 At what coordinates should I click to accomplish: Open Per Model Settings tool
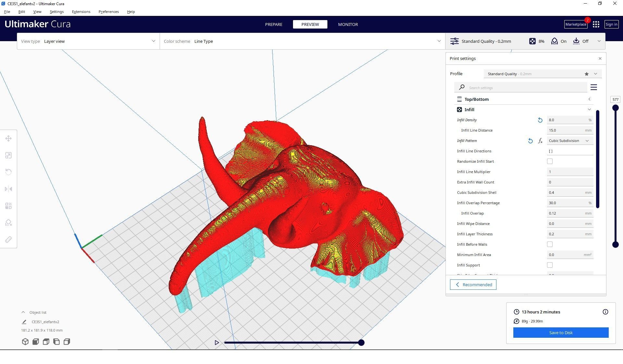tap(8, 206)
